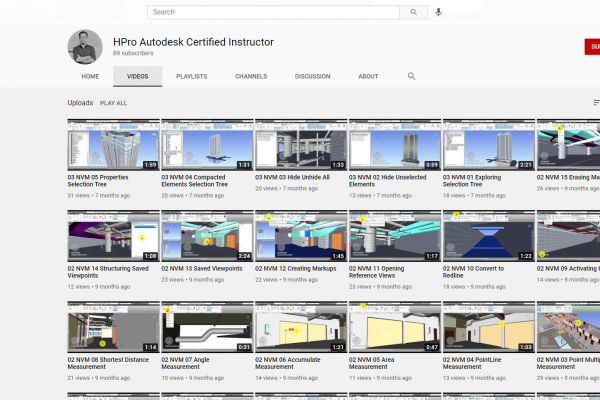600x400 pixels.
Task: Open the sort/filter icon beside Uploads
Action: 596,102
